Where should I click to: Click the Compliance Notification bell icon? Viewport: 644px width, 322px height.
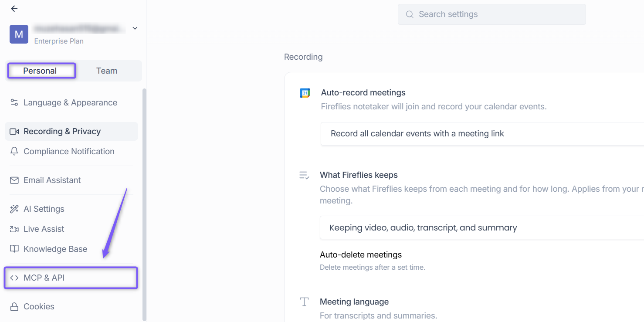(x=14, y=152)
